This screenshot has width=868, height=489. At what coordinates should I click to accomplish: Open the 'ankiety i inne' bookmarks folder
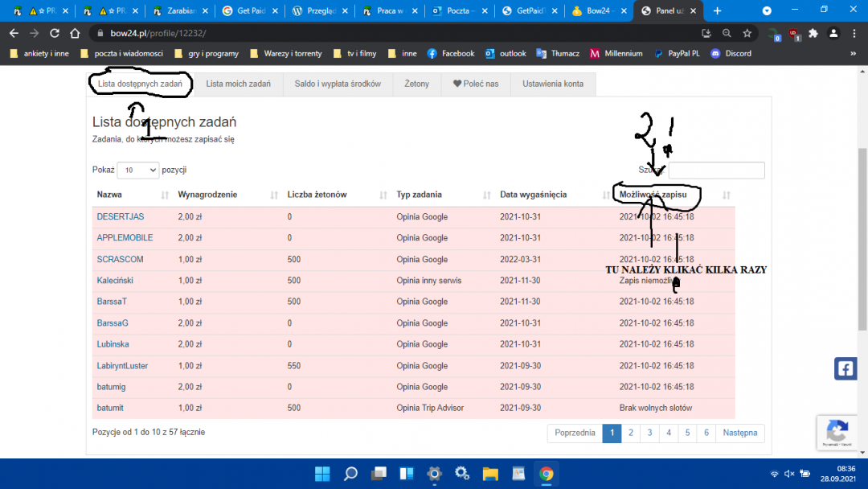pyautogui.click(x=40, y=53)
